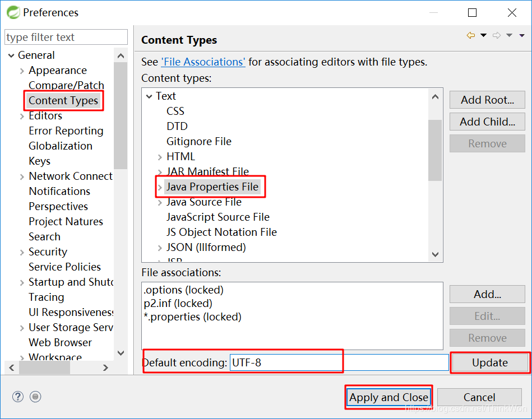The width and height of the screenshot is (532, 419).
Task: Click tree horizontal scroll-right arrow
Action: click(x=105, y=368)
